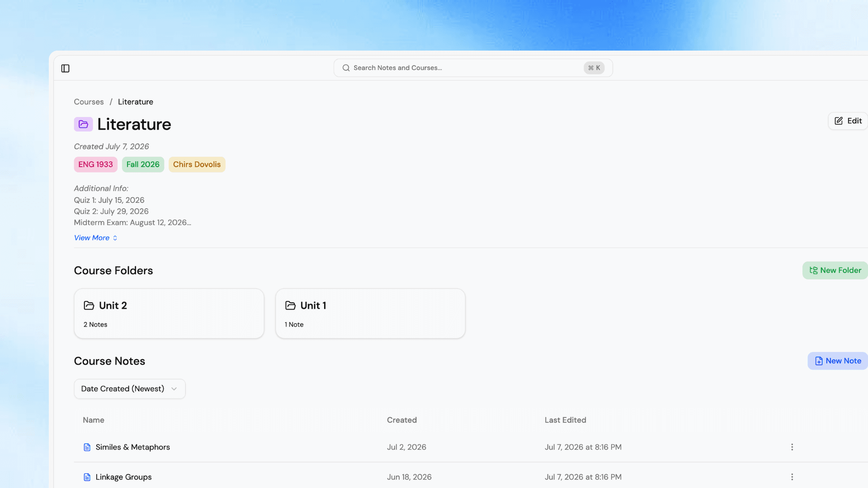Create a New Folder

coord(835,270)
